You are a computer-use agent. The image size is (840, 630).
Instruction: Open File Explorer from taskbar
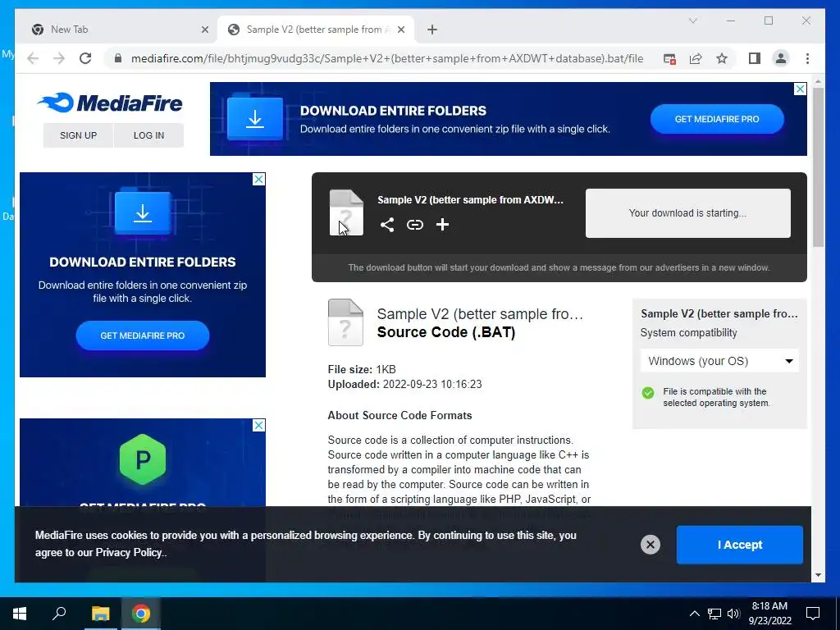[100, 614]
